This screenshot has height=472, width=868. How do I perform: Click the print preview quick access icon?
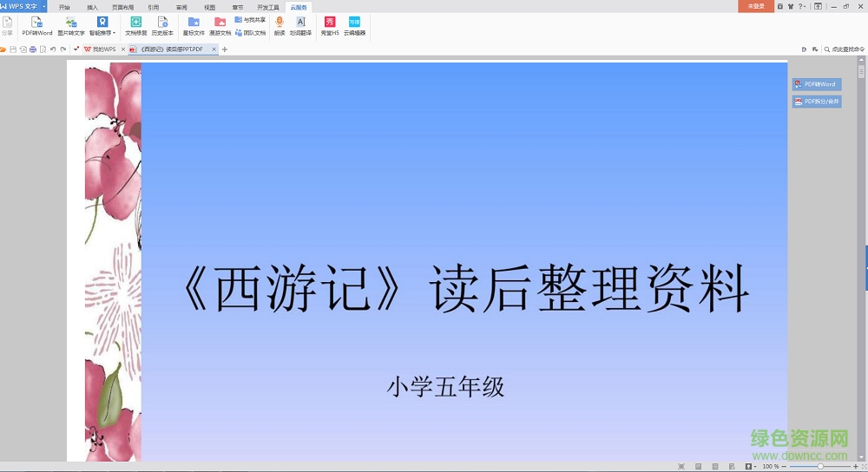[x=43, y=49]
